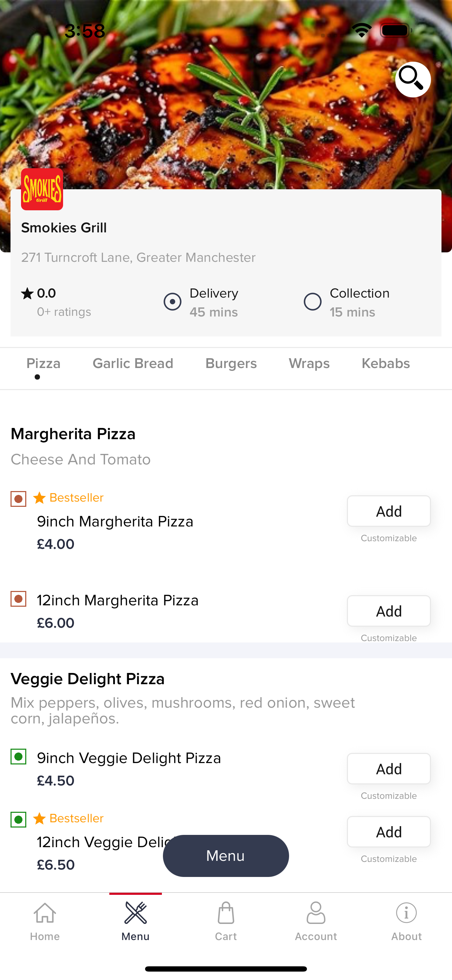This screenshot has width=452, height=980.
Task: Tap the search magnifier icon
Action: click(412, 79)
